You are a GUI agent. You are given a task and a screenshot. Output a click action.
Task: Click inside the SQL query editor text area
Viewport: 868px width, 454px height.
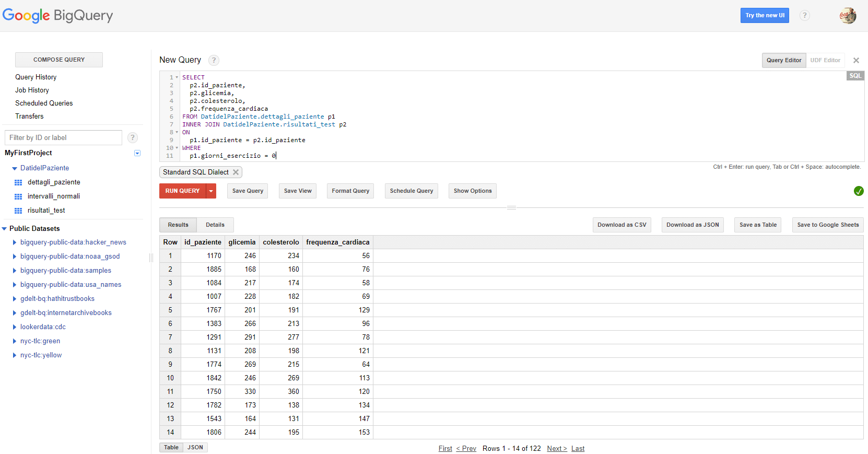point(512,117)
